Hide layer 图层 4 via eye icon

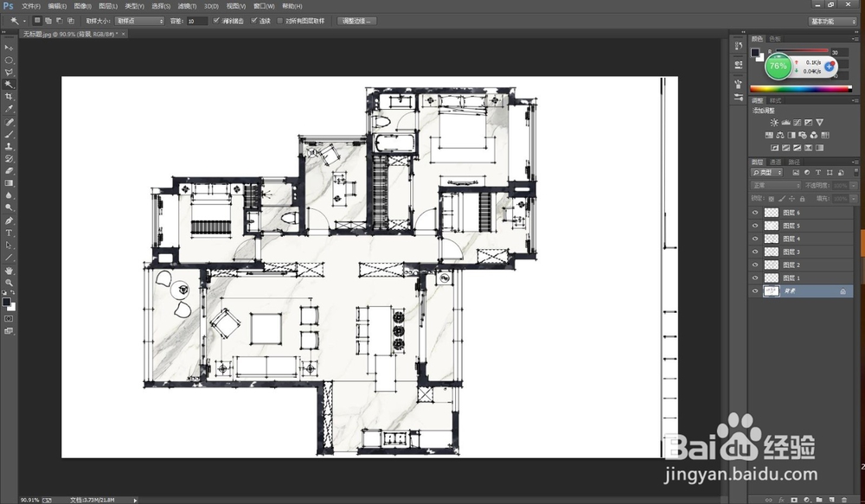[x=755, y=239]
